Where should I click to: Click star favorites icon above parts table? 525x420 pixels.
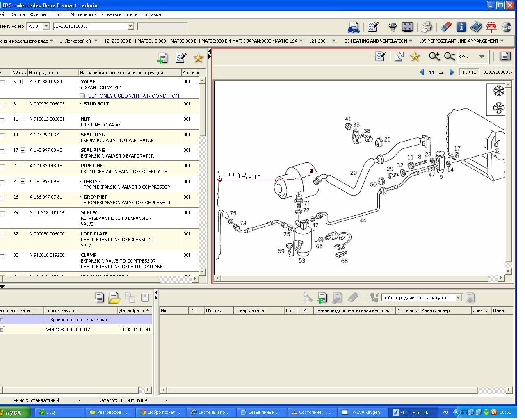199,58
